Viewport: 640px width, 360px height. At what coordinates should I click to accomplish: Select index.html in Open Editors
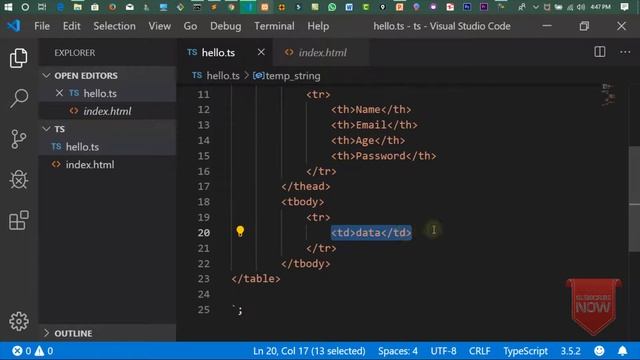tap(107, 111)
